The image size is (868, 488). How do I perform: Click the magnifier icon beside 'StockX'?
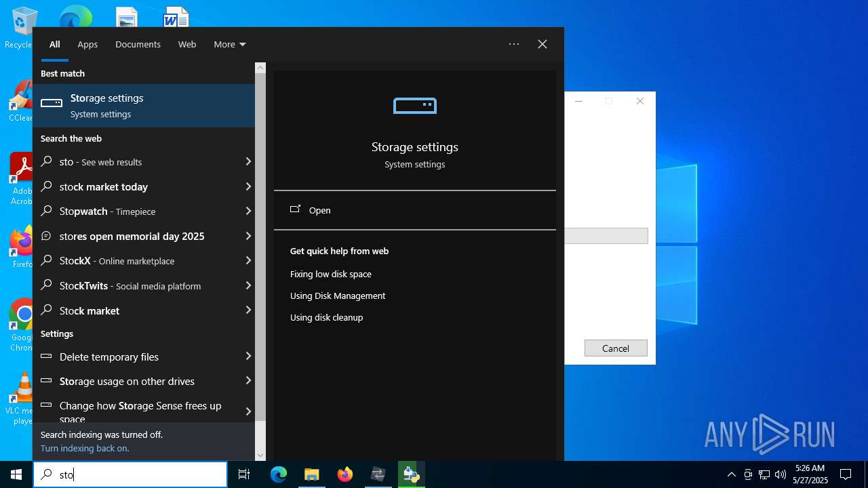47,261
